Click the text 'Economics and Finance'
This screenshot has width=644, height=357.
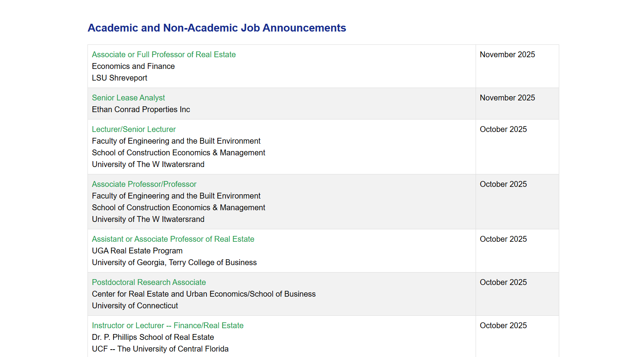(133, 66)
